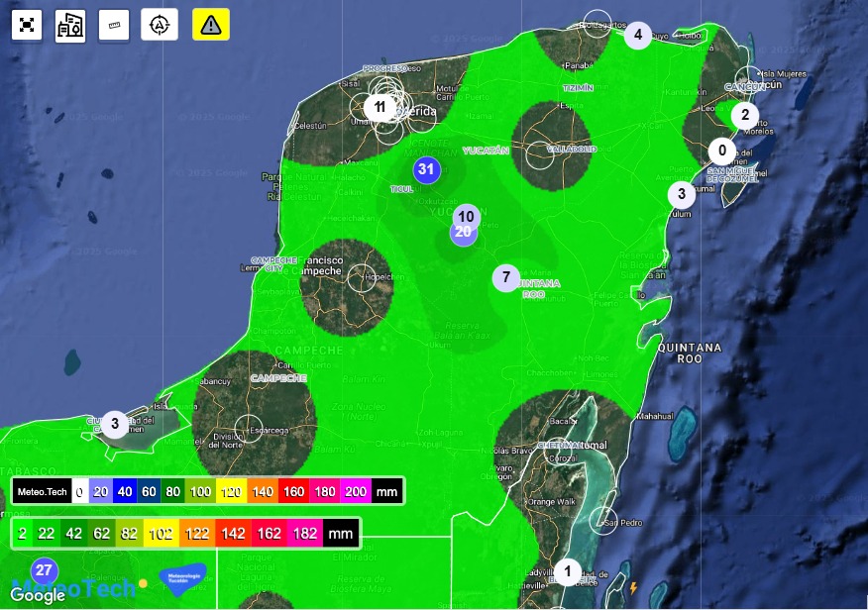This screenshot has height=610, width=868.
Task: Click the Mérida cluster marker showing 11
Action: pyautogui.click(x=380, y=107)
